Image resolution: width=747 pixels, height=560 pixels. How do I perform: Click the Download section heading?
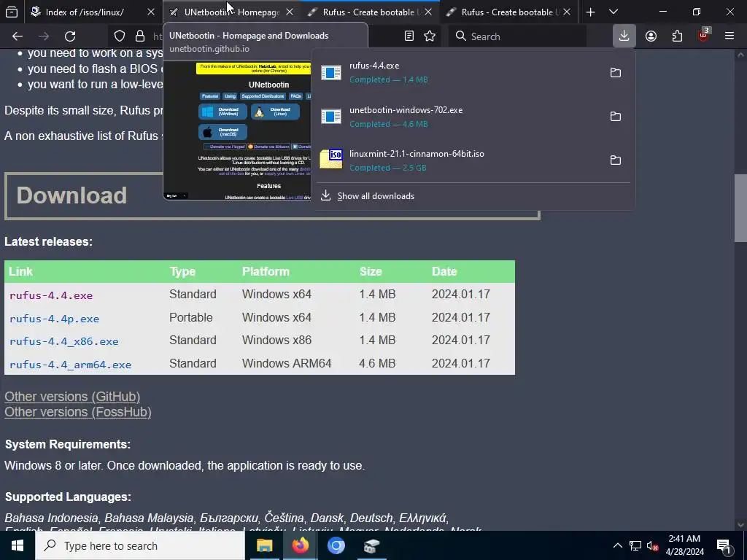[71, 195]
